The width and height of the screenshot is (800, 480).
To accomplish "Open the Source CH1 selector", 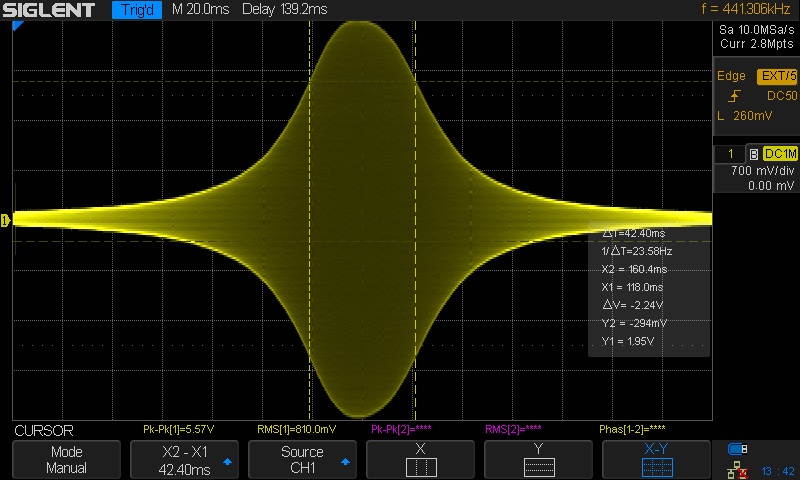I will 303,459.
